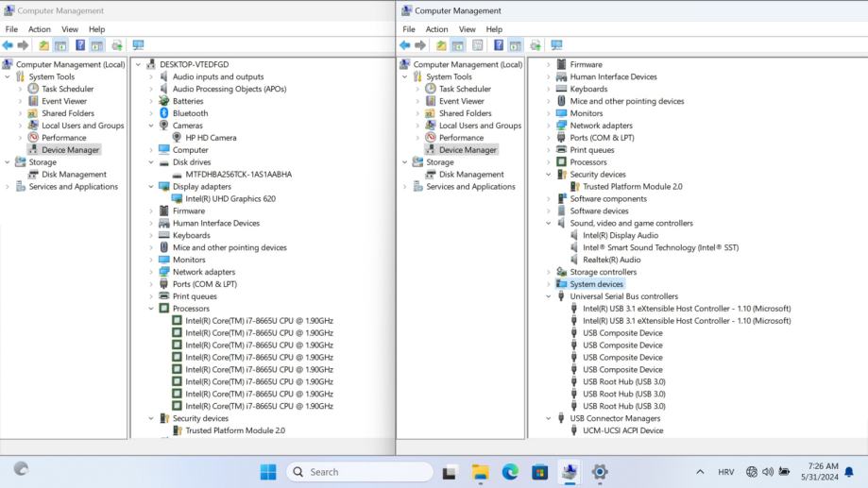Viewport: 868px width, 488px height.
Task: Select Performance in right window sidebar
Action: click(461, 138)
